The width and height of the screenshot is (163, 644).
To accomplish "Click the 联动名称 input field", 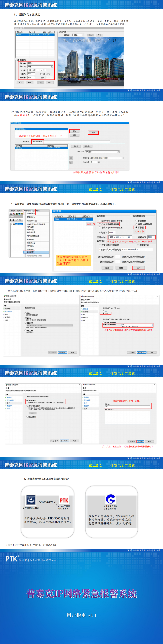I will pyautogui.click(x=71, y=142).
